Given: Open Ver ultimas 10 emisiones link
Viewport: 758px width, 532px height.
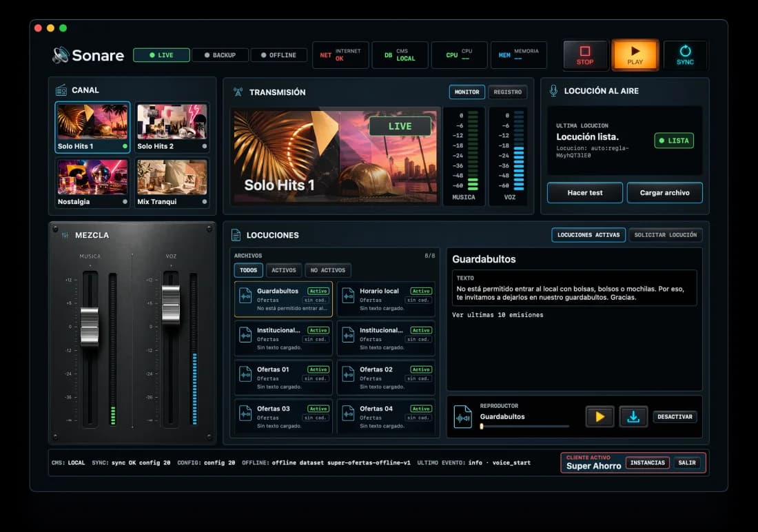Looking at the screenshot, I should 498,315.
